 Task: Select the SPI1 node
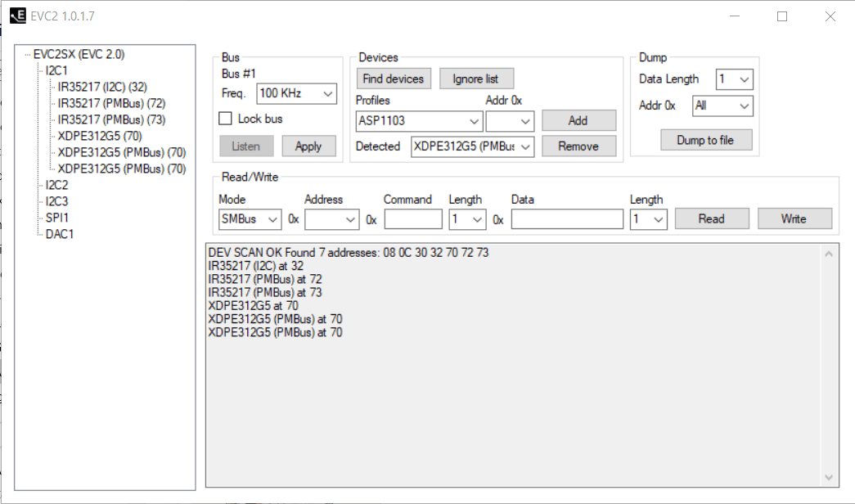[56, 218]
